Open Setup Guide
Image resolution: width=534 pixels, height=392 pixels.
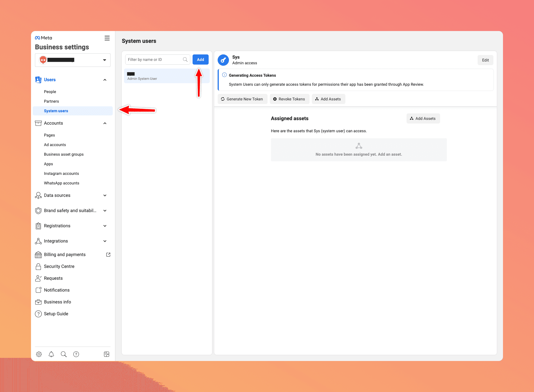[56, 314]
